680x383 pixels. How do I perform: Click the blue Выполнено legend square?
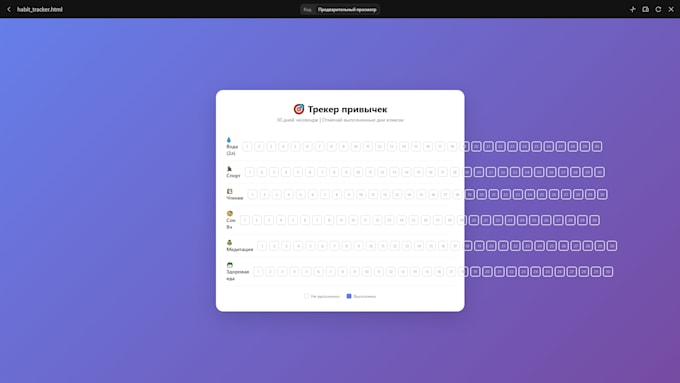click(349, 296)
